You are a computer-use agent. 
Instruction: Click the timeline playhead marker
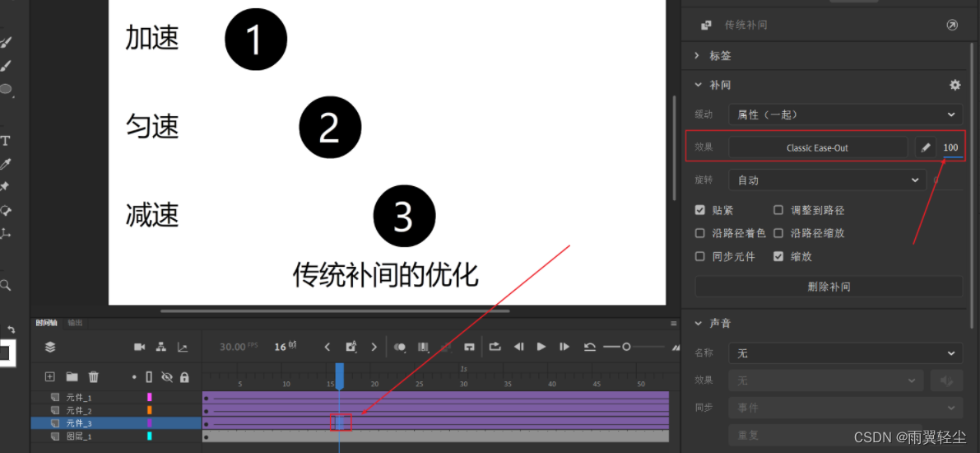pyautogui.click(x=339, y=375)
